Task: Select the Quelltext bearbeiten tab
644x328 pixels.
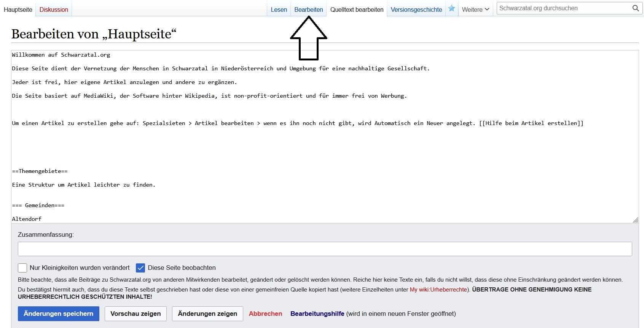Action: [x=357, y=10]
